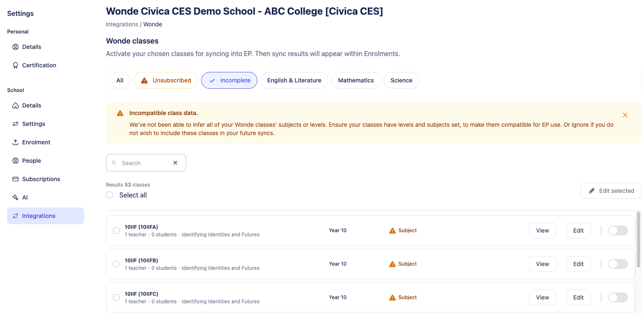Dismiss the Incompatible class data warning
Viewport: 644px width, 315px height.
coord(625,115)
